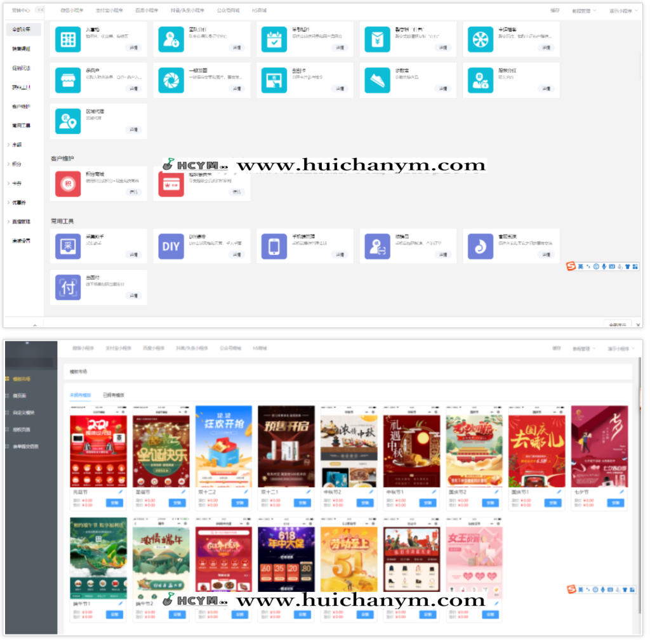Open the multi-merchant storefront icon

(x=68, y=80)
